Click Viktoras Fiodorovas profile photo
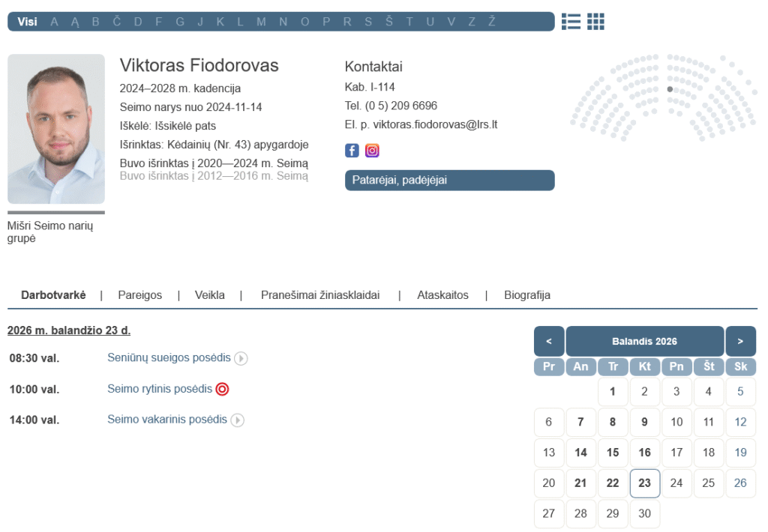 (x=56, y=129)
